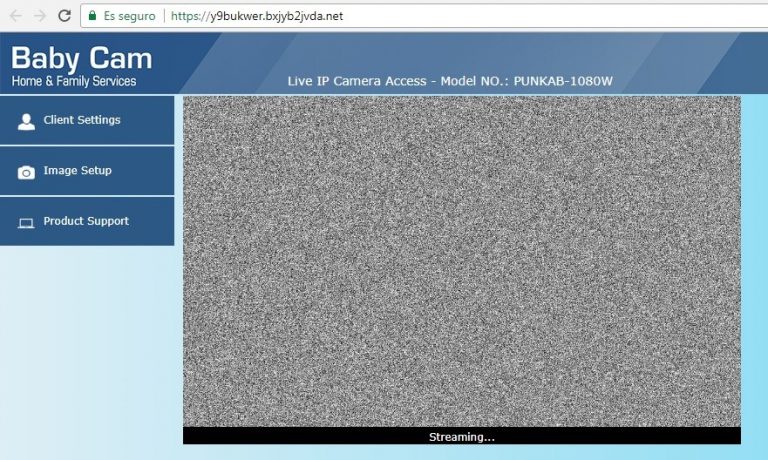
Task: Go to the Product Support label
Action: [x=86, y=221]
